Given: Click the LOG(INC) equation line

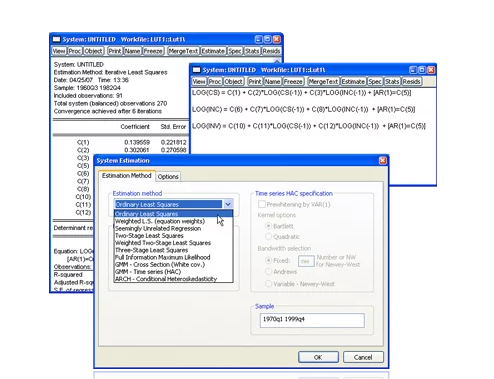Looking at the screenshot, I should coord(303,109).
